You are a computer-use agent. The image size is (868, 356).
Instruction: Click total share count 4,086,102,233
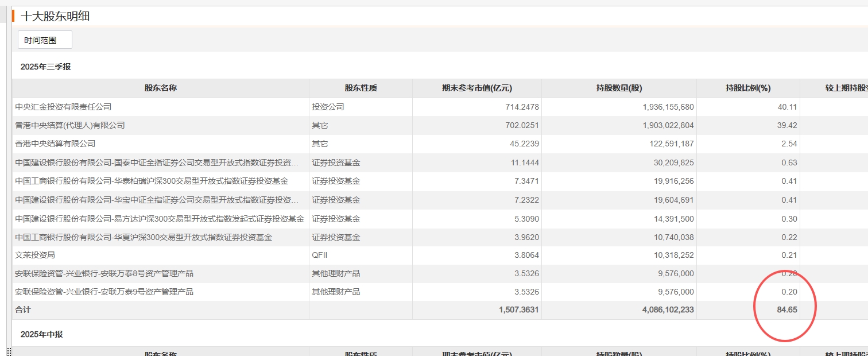[x=668, y=309]
